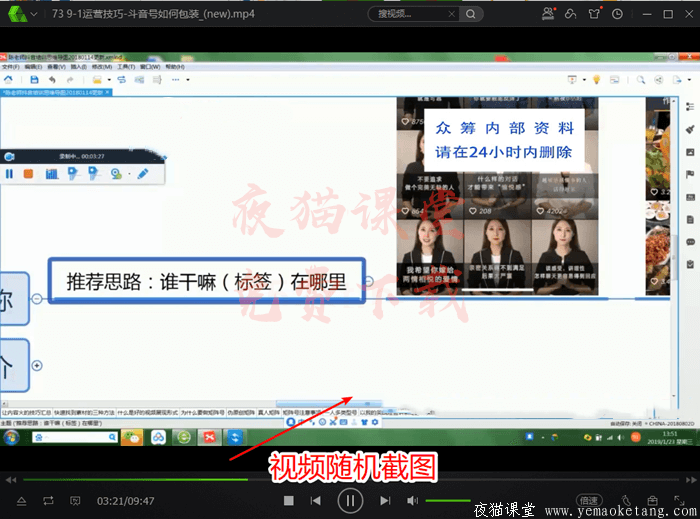Expand the three-dots more options dropdown
The width and height of the screenshot is (700, 519).
coord(188,80)
